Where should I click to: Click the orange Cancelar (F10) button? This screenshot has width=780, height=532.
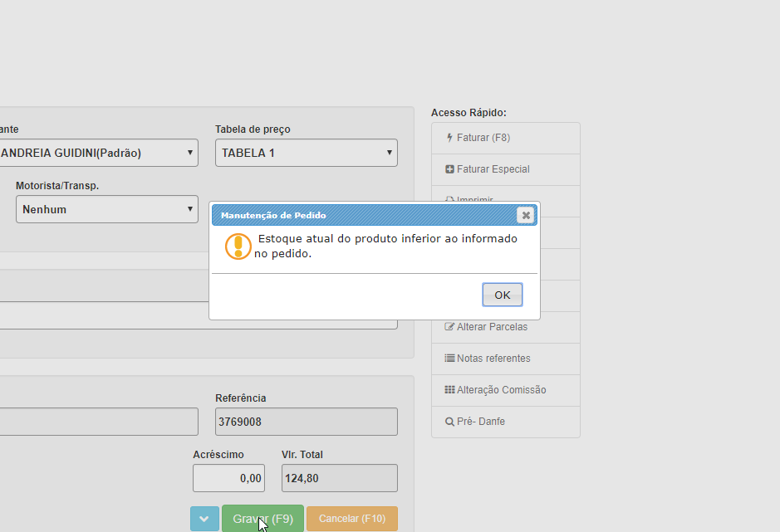(x=351, y=519)
